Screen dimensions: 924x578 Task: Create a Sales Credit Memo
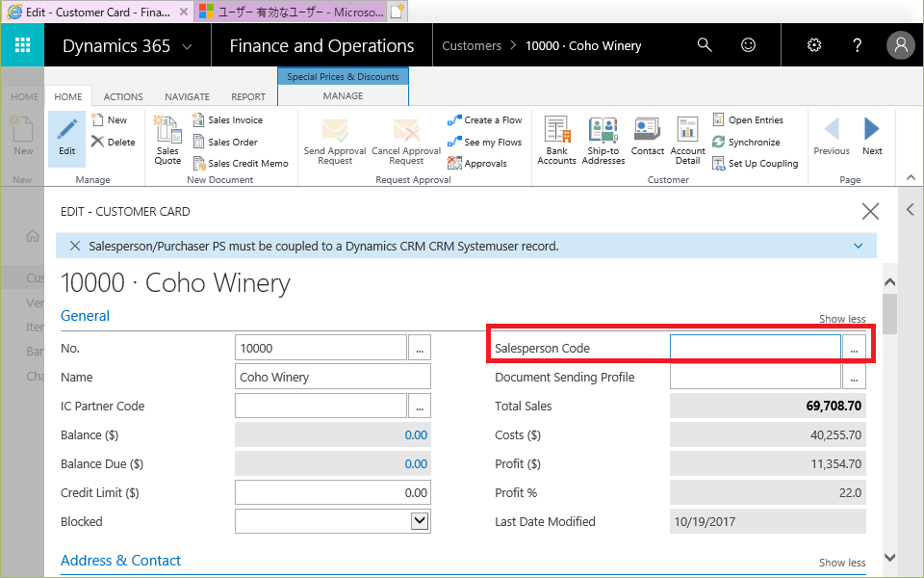click(x=241, y=164)
